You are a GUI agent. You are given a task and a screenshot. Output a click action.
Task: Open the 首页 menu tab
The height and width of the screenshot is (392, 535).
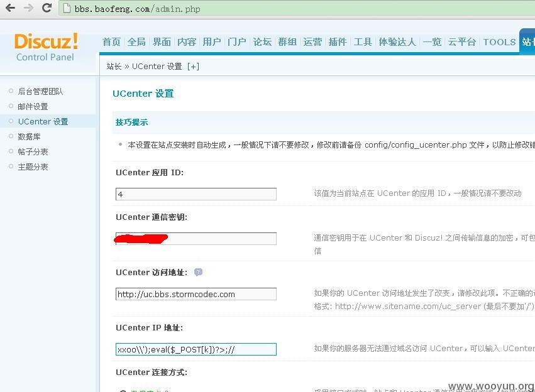(x=111, y=42)
